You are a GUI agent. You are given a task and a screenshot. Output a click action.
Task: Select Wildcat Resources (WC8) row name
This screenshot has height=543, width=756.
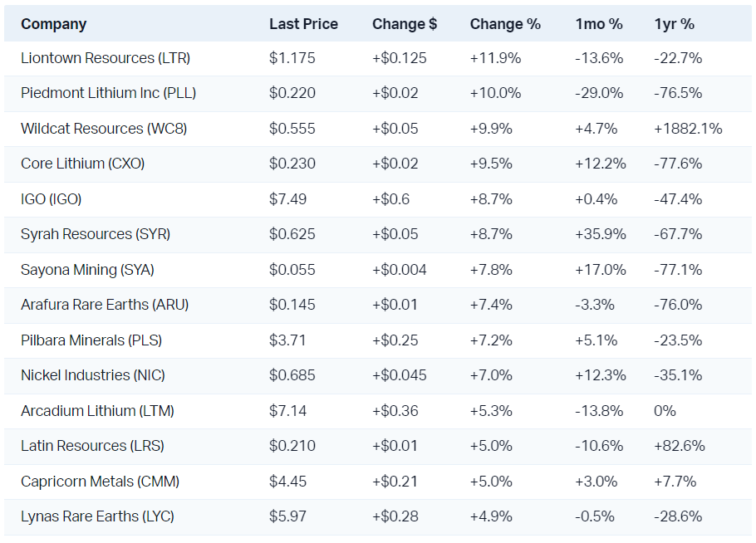click(106, 129)
